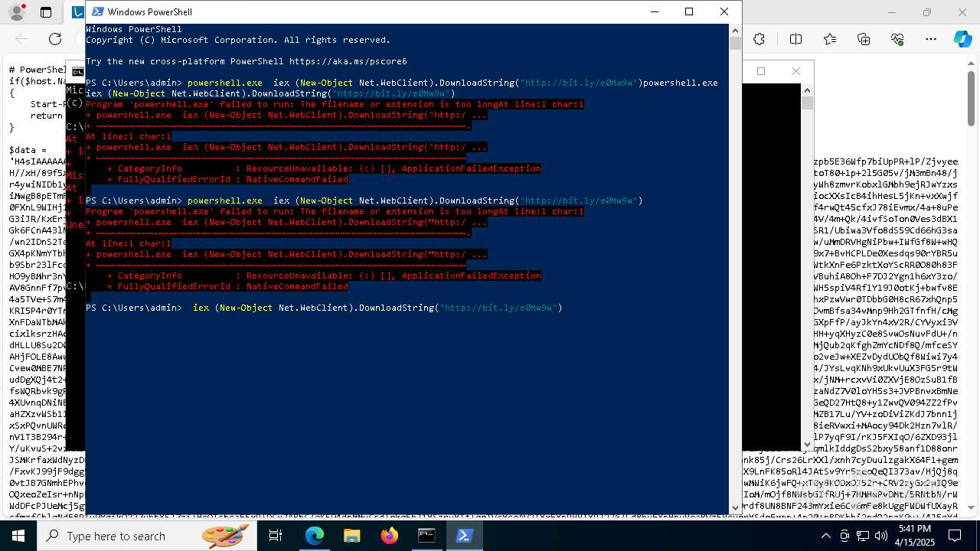980x551 pixels.
Task: Refresh the Edge page
Action: click(55, 39)
